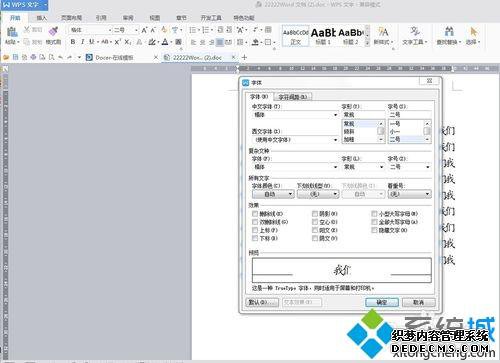This screenshot has width=500, height=363.
Task: Open the WPS application menu button
Action: coord(24,5)
